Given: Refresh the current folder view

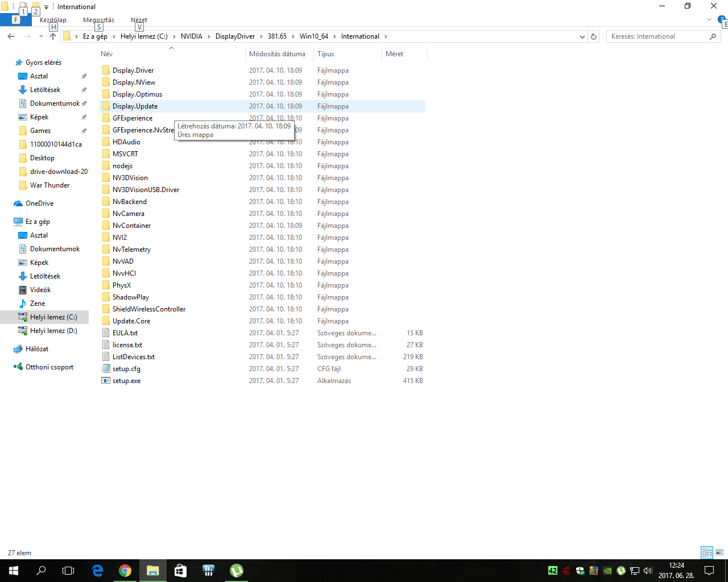Looking at the screenshot, I should click(594, 36).
